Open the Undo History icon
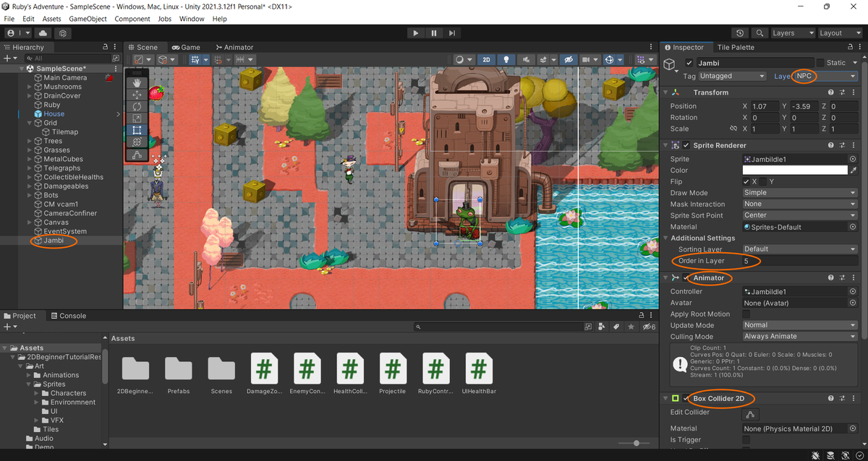The height and width of the screenshot is (461, 868). pyautogui.click(x=739, y=33)
